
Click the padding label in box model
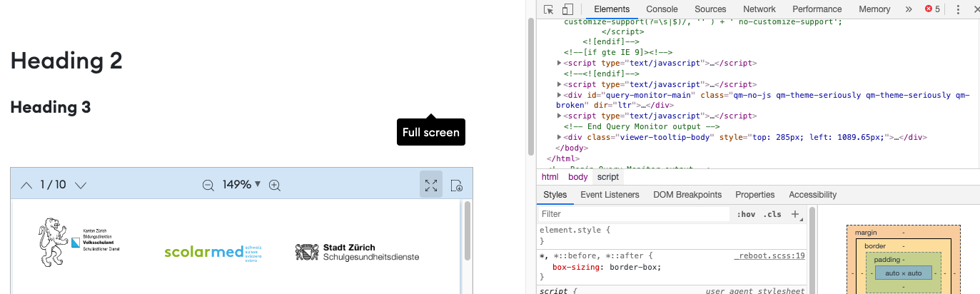[886, 260]
